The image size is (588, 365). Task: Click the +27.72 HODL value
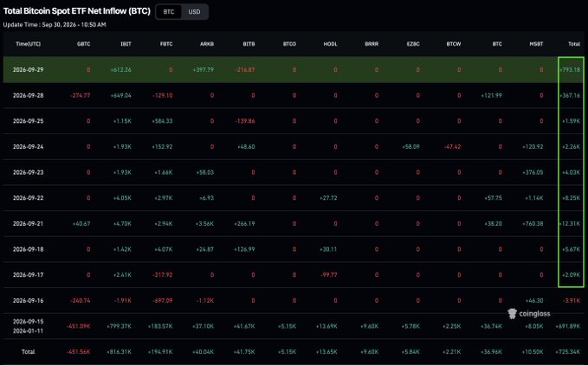(x=328, y=198)
